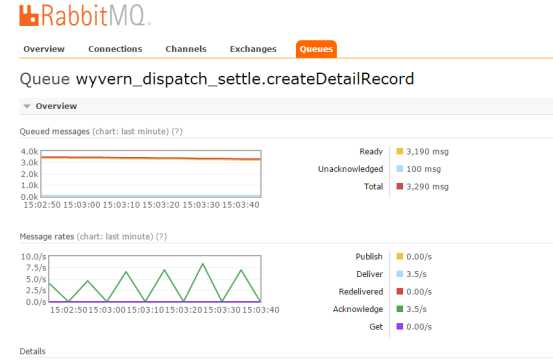Image resolution: width=553 pixels, height=363 pixels.
Task: Click the yellow Publish rate swatch
Action: click(x=400, y=256)
